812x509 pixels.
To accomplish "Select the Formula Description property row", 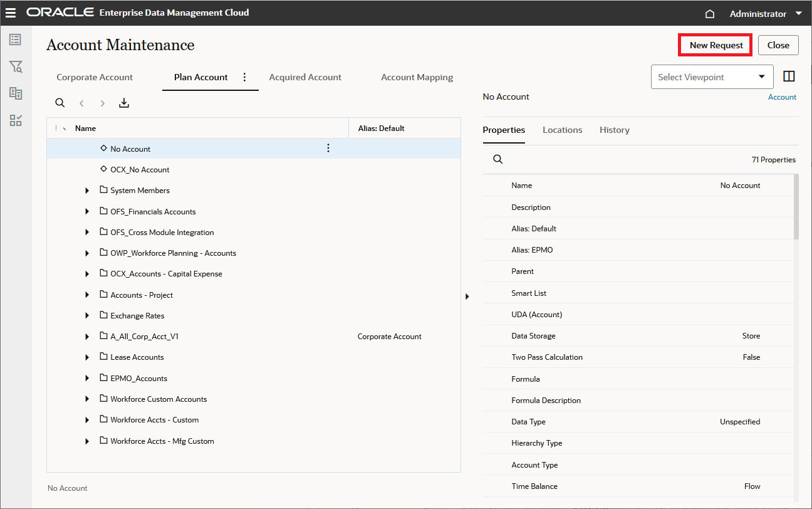I will (638, 401).
